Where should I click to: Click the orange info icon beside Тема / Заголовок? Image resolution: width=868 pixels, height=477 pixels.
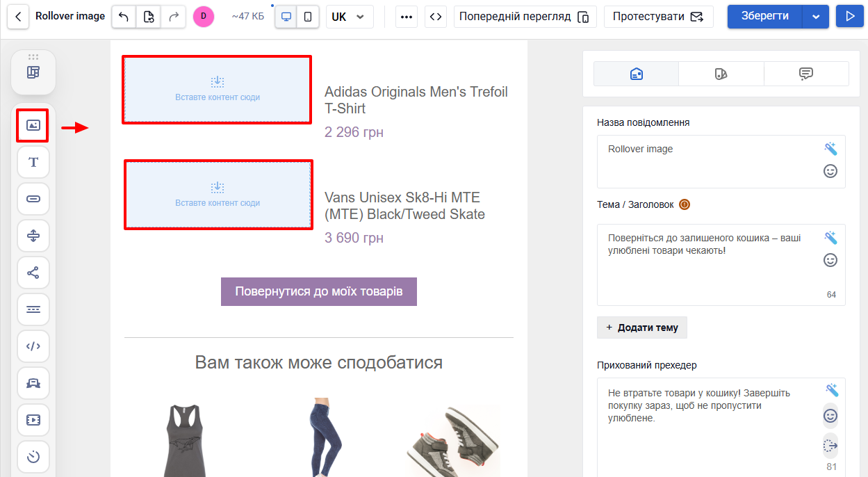(x=685, y=204)
